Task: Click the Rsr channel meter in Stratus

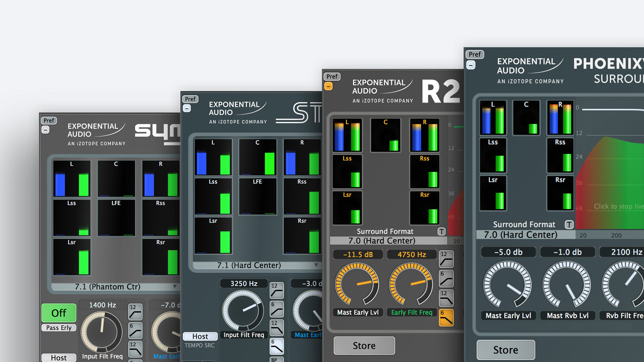Action: tap(302, 235)
